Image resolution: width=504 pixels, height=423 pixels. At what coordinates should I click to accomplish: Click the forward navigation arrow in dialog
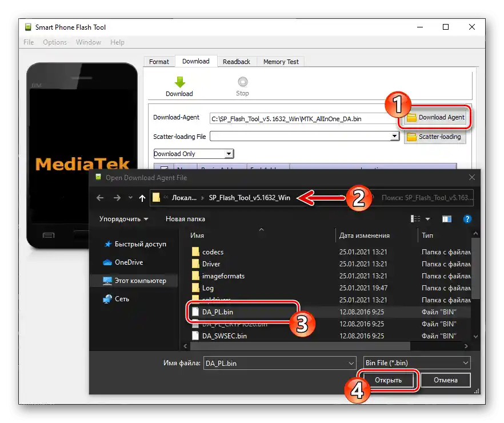(x=117, y=198)
